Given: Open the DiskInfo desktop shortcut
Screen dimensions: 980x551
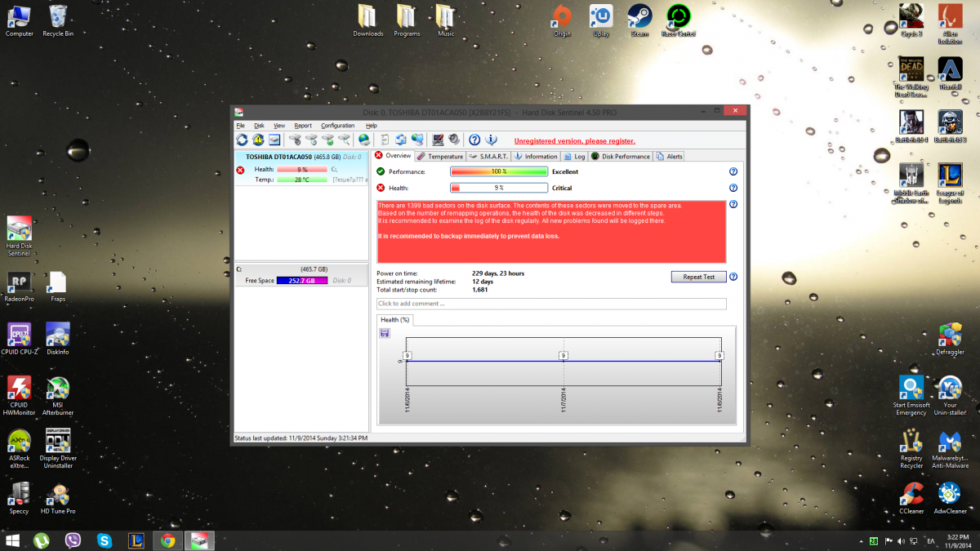Looking at the screenshot, I should pos(58,338).
